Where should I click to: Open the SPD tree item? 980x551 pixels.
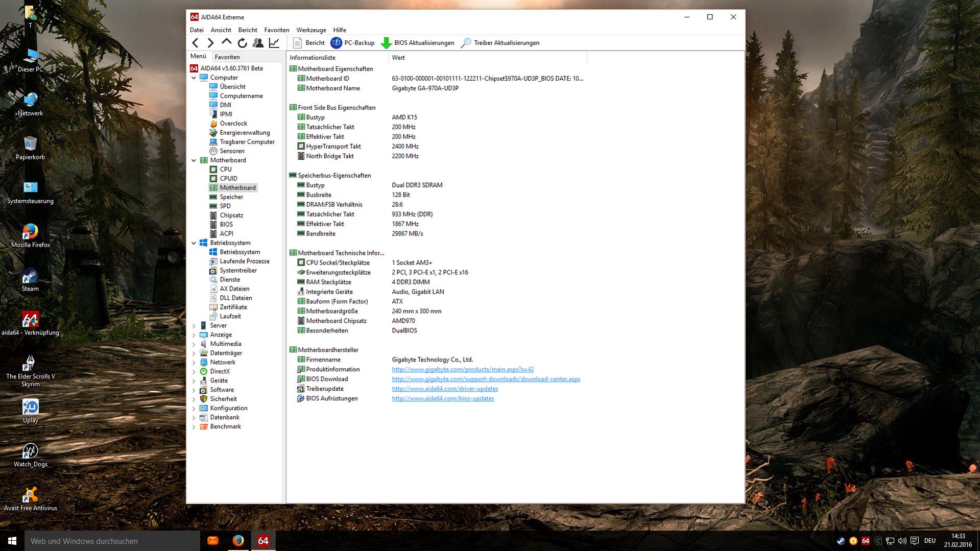point(225,206)
